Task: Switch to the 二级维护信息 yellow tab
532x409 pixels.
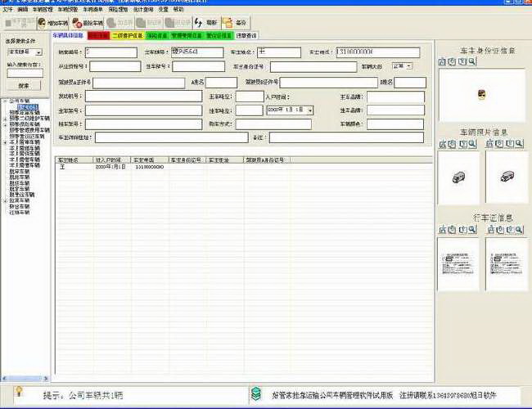Action: click(x=128, y=35)
